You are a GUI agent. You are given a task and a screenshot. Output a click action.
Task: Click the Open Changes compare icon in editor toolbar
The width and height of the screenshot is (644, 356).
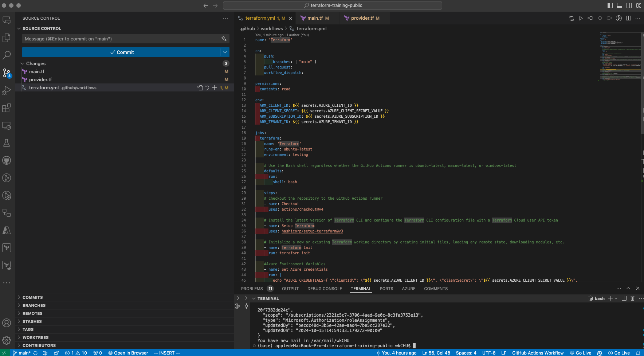[572, 18]
